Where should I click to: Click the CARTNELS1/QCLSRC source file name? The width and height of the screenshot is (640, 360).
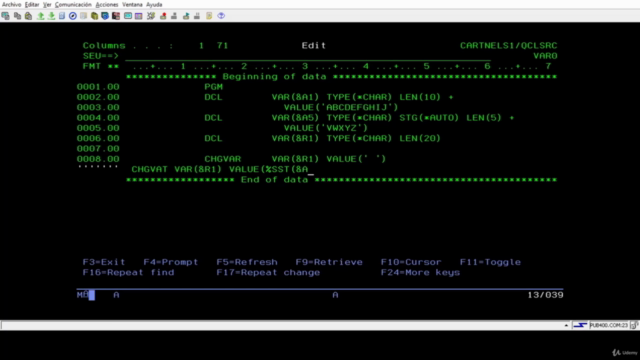pyautogui.click(x=509, y=45)
